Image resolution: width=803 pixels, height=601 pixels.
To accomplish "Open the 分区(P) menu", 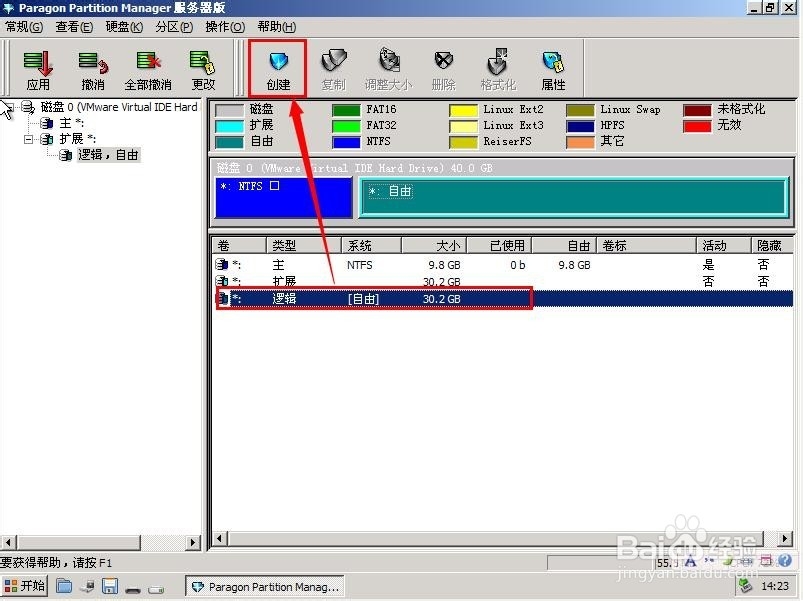I will pyautogui.click(x=174, y=27).
